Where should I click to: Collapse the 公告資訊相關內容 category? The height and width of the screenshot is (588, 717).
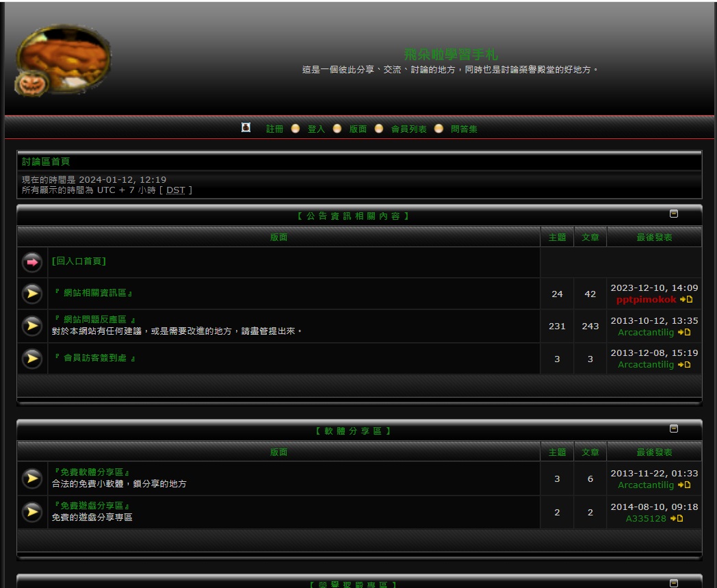pyautogui.click(x=674, y=214)
